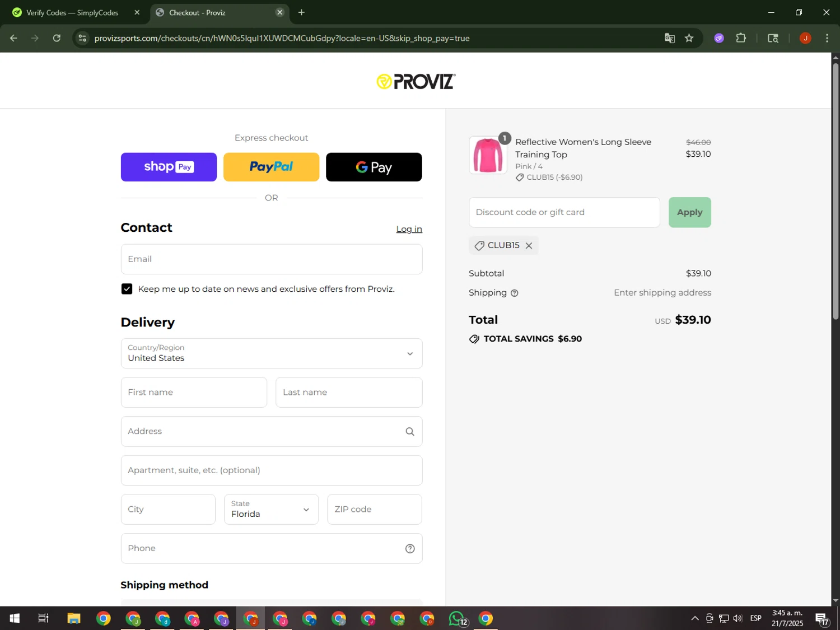
Task: Click the Email input field
Action: coord(272,259)
